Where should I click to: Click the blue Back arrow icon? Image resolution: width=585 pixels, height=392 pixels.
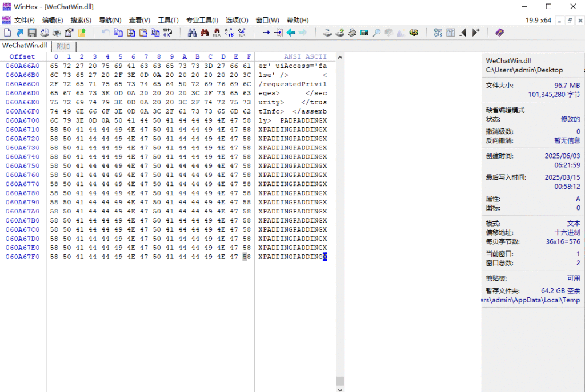(291, 33)
